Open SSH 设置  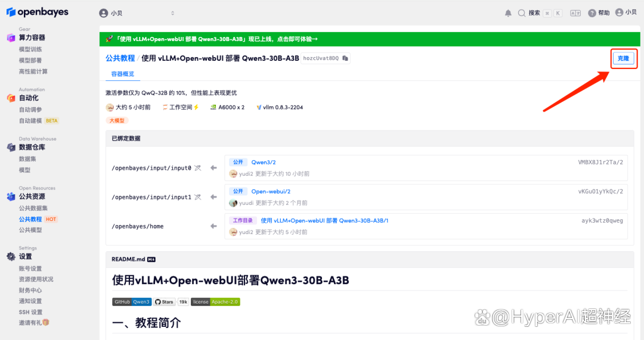click(31, 312)
